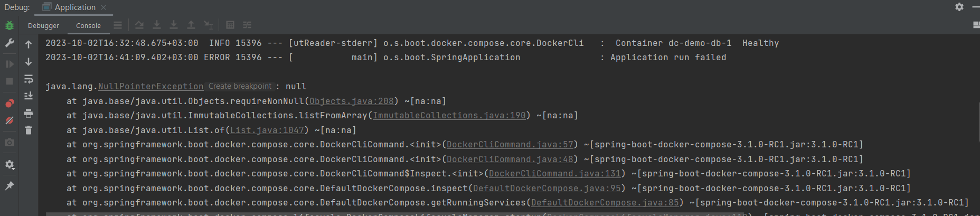The image size is (980, 216).
Task: Clear console with the trash icon
Action: [29, 130]
